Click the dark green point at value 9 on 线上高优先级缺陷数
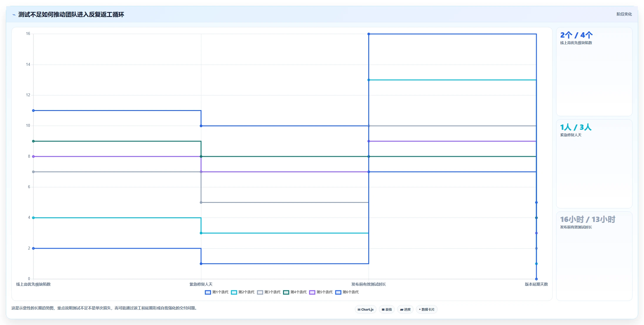Viewport: 644px width, 325px height. 33,141
